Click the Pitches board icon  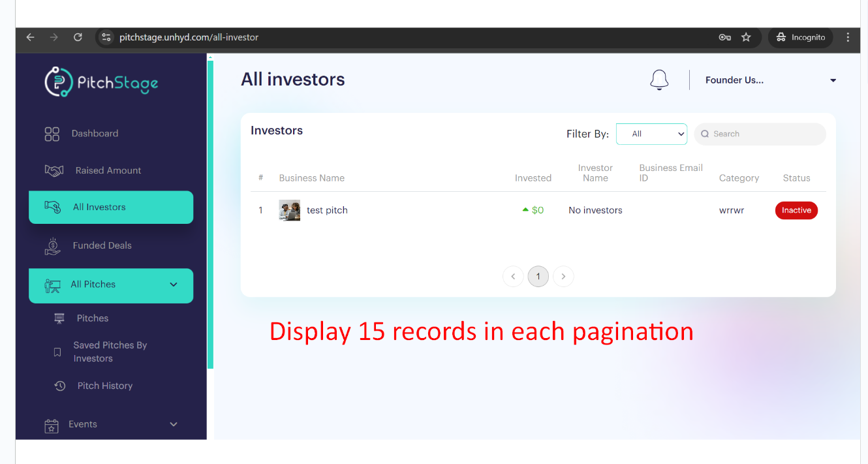[x=59, y=318]
